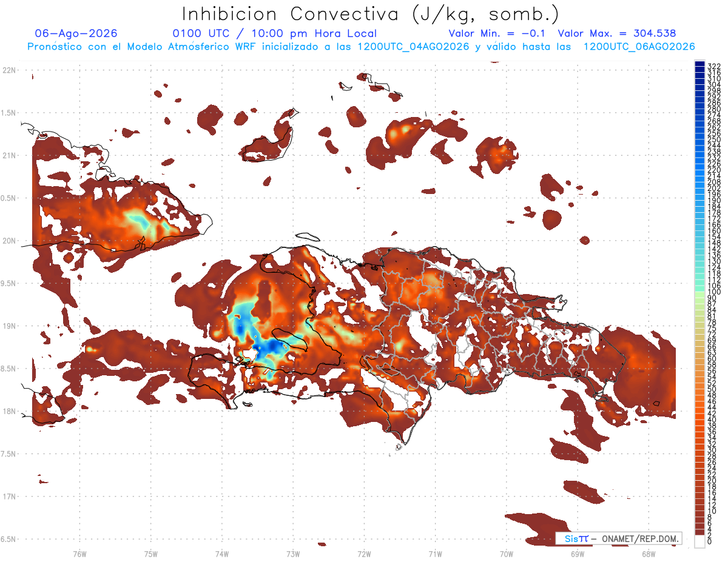Viewport: 728px width, 562px height.
Task: Click the color scale value '20'
Action: [x=712, y=480]
